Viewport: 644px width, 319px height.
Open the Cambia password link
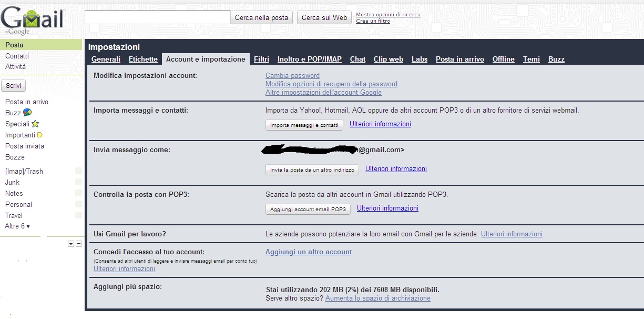[x=292, y=76]
